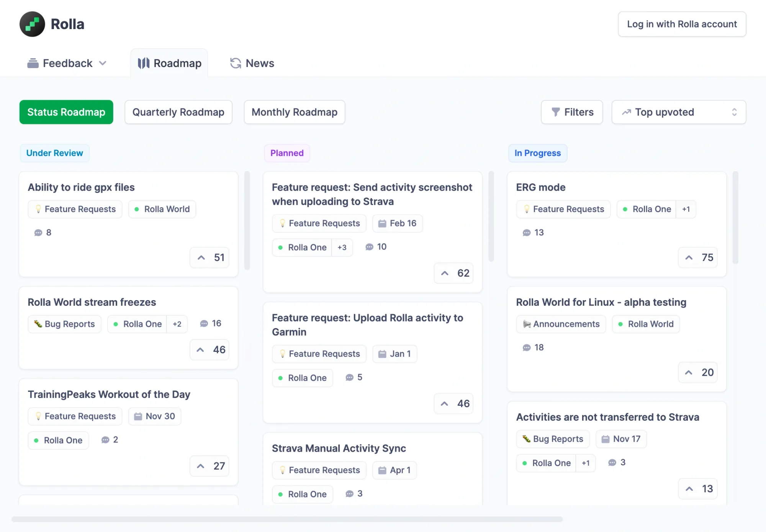Click the News refresh icon
The width and height of the screenshot is (766, 532).
pyautogui.click(x=235, y=63)
